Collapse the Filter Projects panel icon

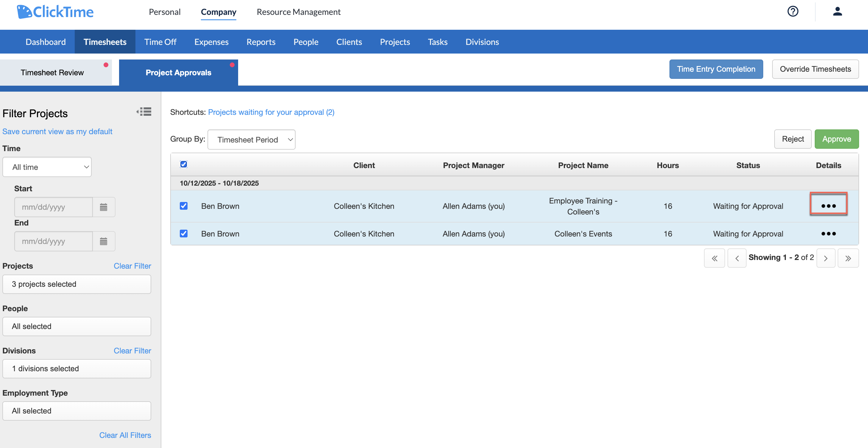point(144,112)
